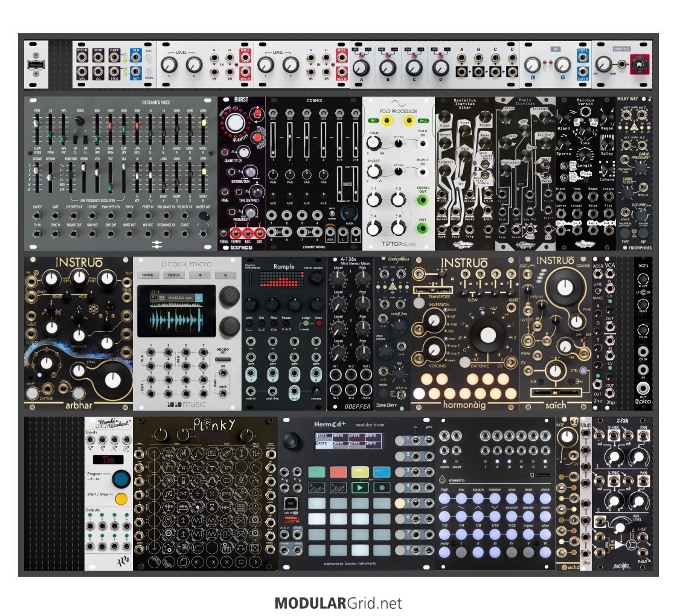Flip the LP/BP switch on Pico VCF1
Image resolution: width=677 pixels, height=616 pixels.
pyautogui.click(x=643, y=292)
